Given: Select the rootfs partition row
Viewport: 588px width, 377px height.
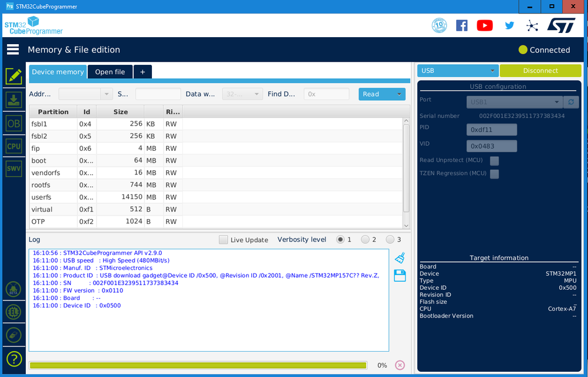Looking at the screenshot, I should 216,185.
